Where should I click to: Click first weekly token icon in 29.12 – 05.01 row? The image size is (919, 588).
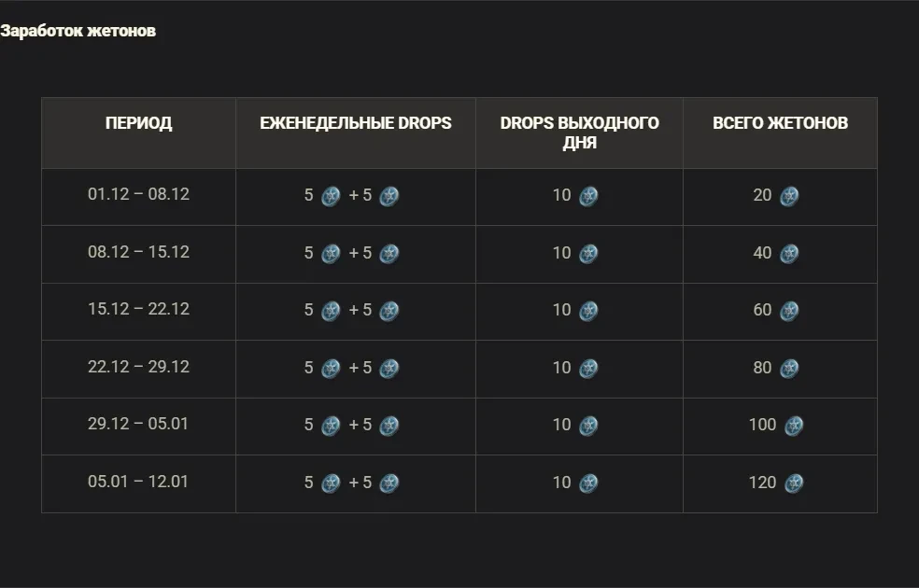pos(331,426)
